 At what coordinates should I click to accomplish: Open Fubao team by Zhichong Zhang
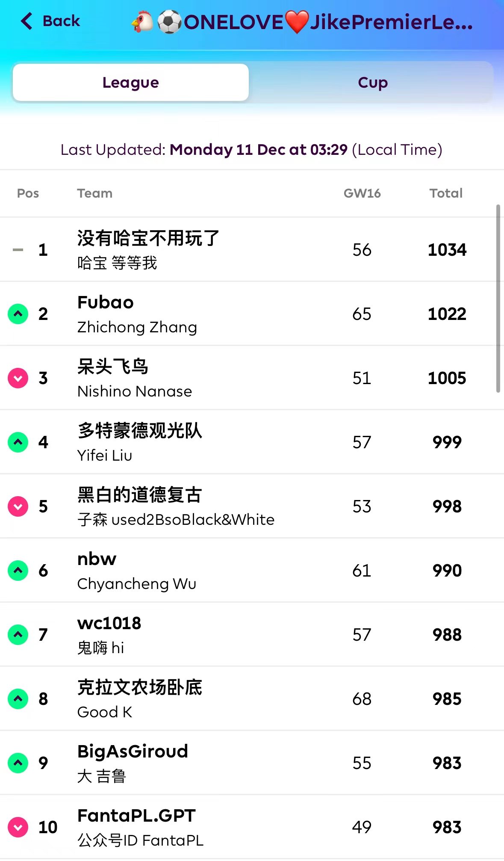click(x=106, y=303)
